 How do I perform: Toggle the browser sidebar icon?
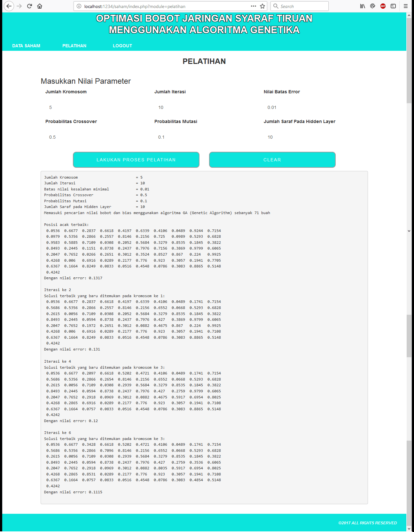[x=393, y=6]
